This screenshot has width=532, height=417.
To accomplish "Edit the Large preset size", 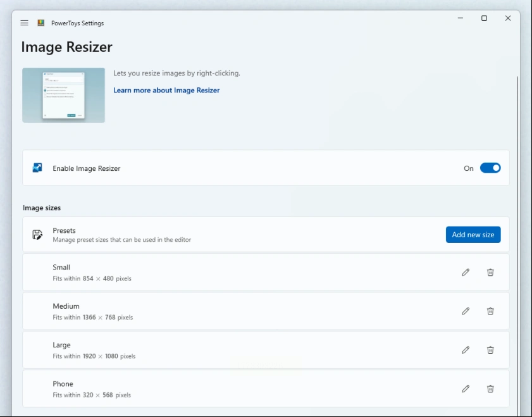I will (x=466, y=350).
